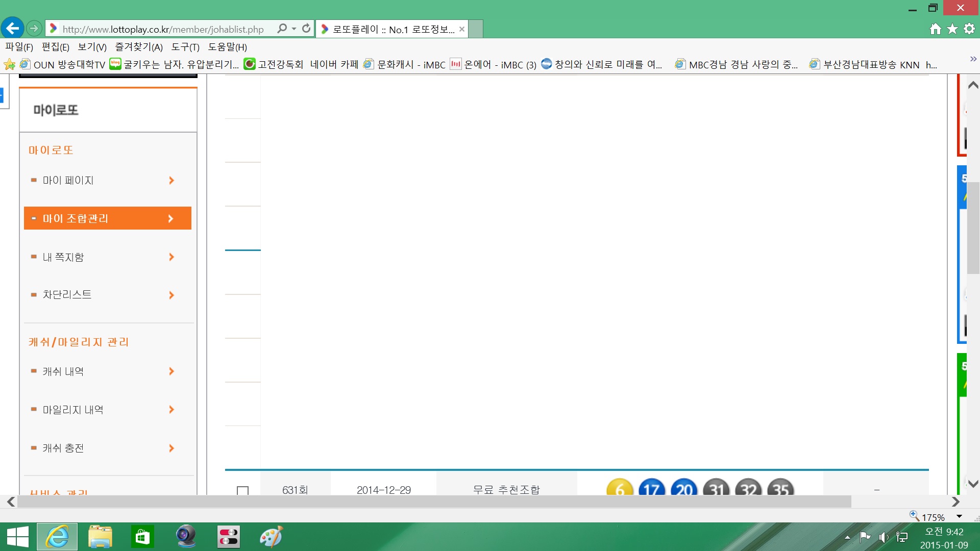Go to 캐쉬 내역 sidebar link
This screenshot has height=551, width=980.
pyautogui.click(x=63, y=371)
